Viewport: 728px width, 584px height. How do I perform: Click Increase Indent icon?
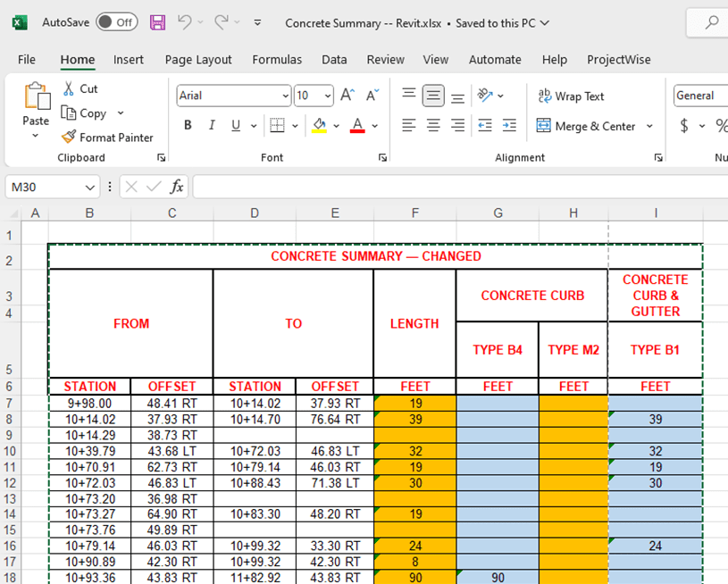[509, 125]
